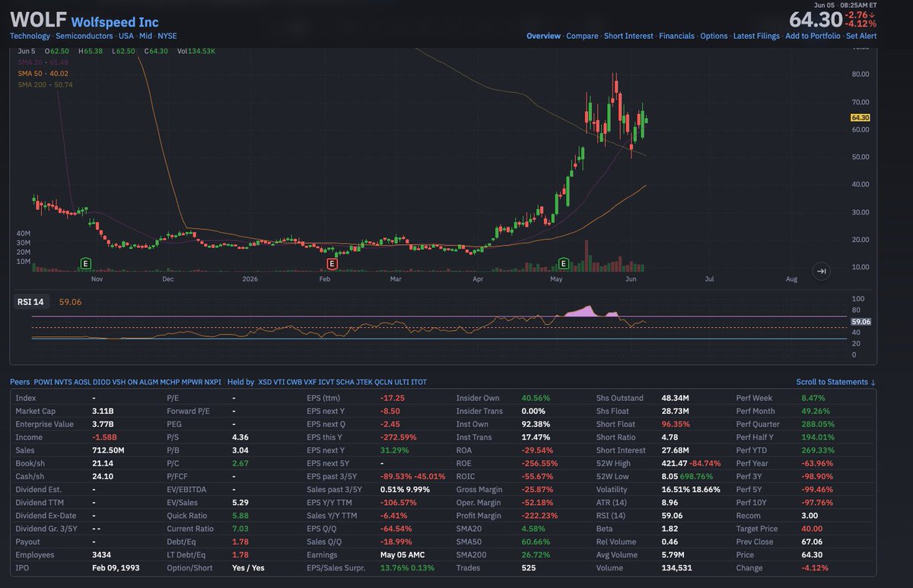Click the SMA 50 indicator label
Viewport: 913px width, 588px height.
coord(43,74)
